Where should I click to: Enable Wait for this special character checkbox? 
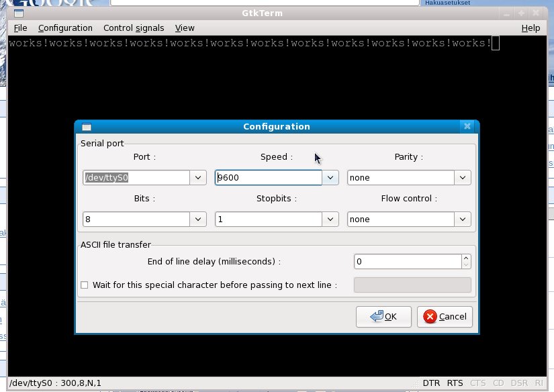85,285
